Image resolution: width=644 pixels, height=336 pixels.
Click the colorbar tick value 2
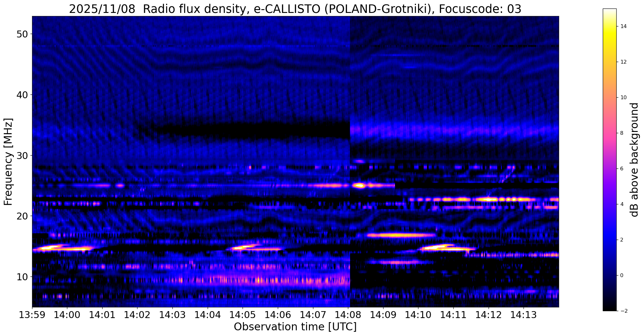[x=621, y=240]
